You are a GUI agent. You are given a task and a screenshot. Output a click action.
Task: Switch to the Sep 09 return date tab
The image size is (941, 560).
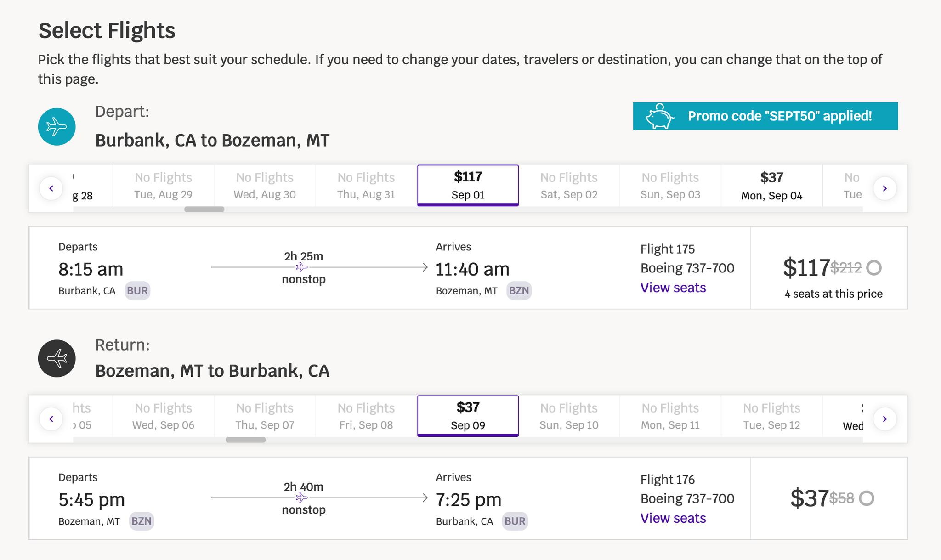pyautogui.click(x=467, y=416)
